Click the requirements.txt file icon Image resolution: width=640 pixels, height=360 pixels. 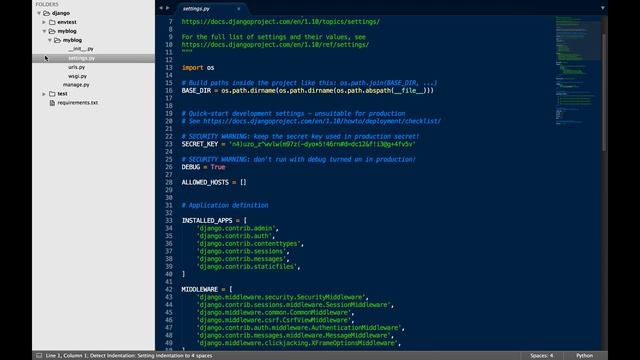(52, 103)
